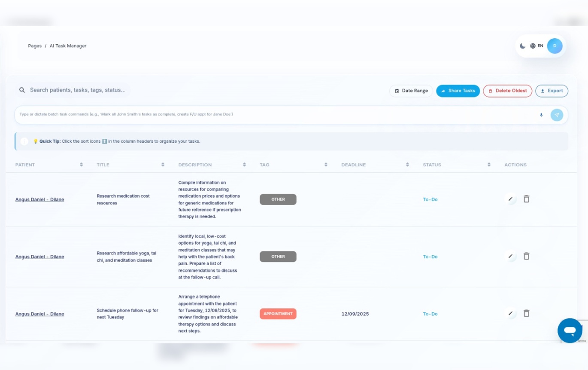Click the Delete Oldest button

[507, 91]
